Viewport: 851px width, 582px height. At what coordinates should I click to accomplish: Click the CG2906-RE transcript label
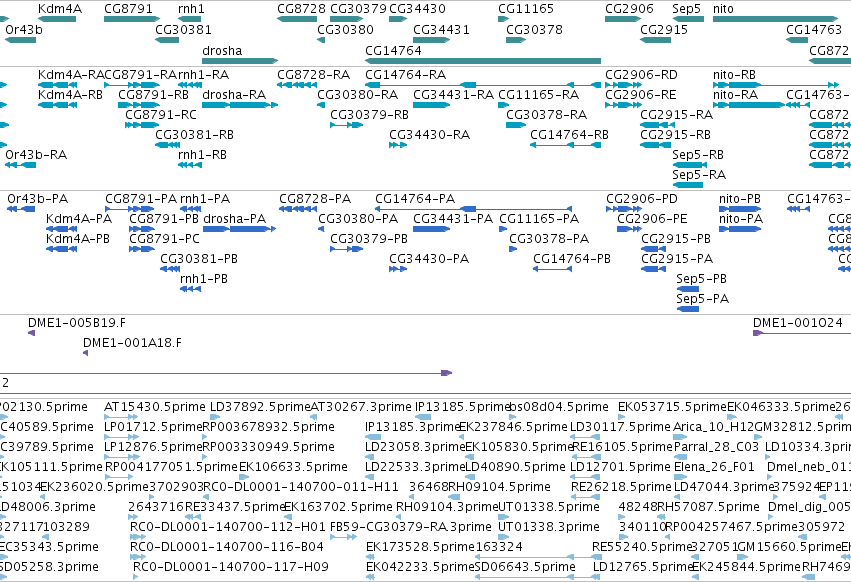641,94
